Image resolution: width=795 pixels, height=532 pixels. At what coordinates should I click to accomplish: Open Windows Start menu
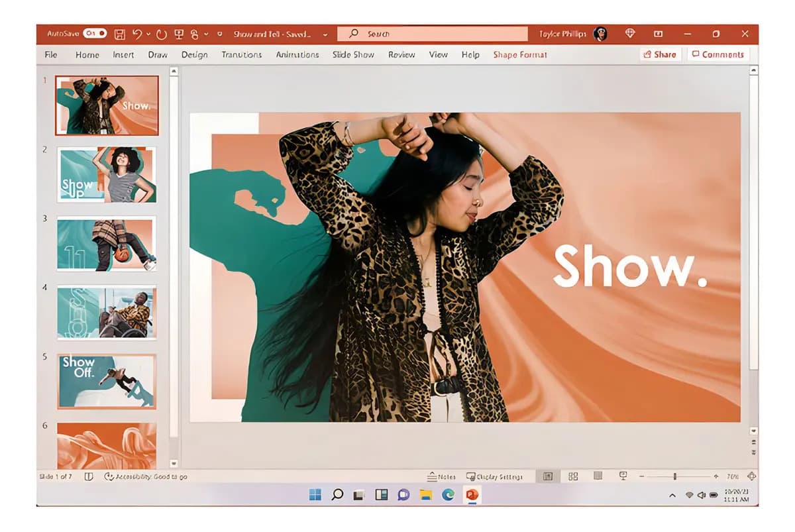(x=315, y=494)
